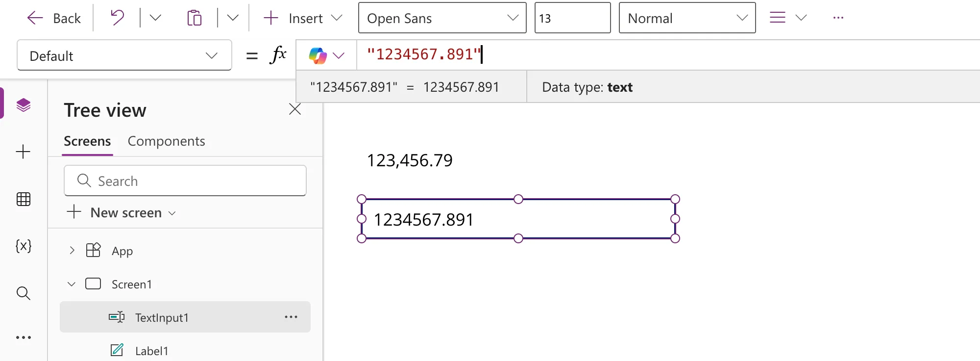Open TextInput1 more options ellipsis
This screenshot has width=980, height=361.
click(291, 317)
